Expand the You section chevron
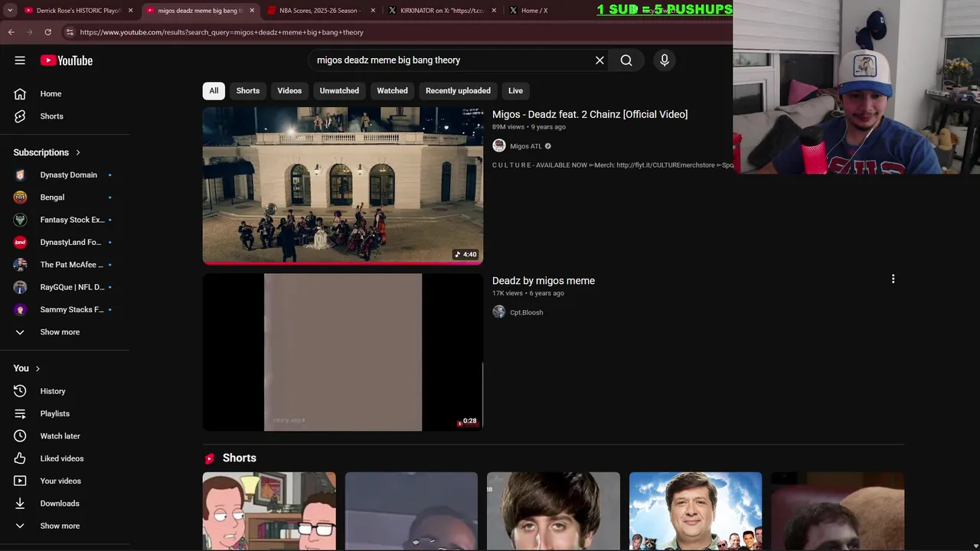980x551 pixels. coord(37,368)
